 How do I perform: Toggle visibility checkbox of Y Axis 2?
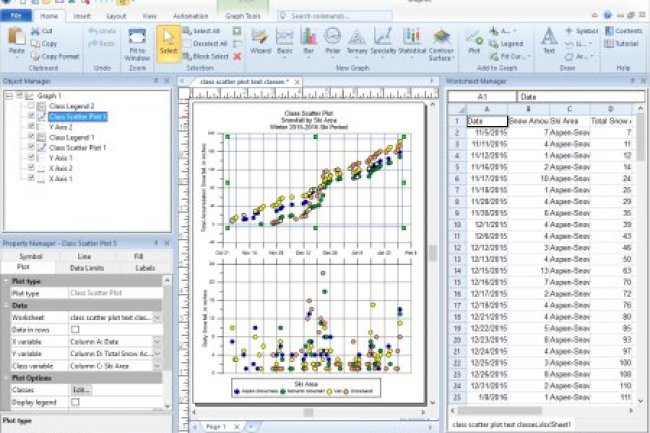(31, 126)
